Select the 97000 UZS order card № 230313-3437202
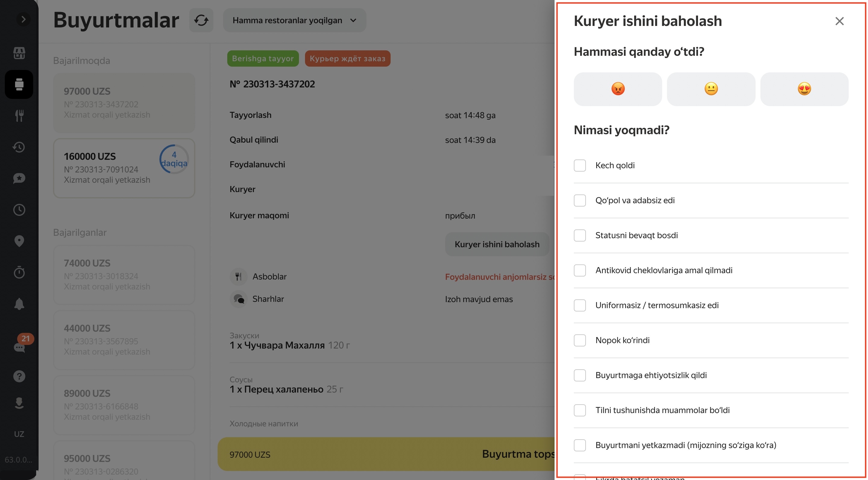The image size is (868, 480). tap(124, 103)
